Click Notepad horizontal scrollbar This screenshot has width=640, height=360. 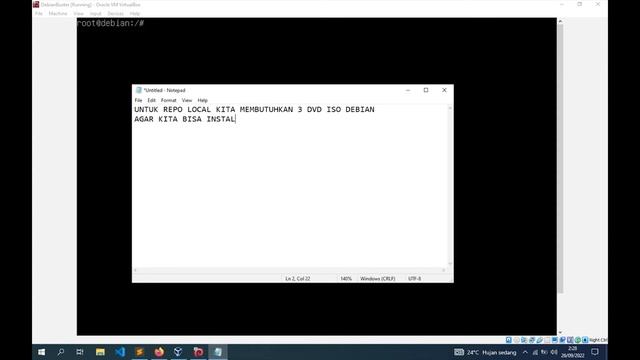coord(289,270)
